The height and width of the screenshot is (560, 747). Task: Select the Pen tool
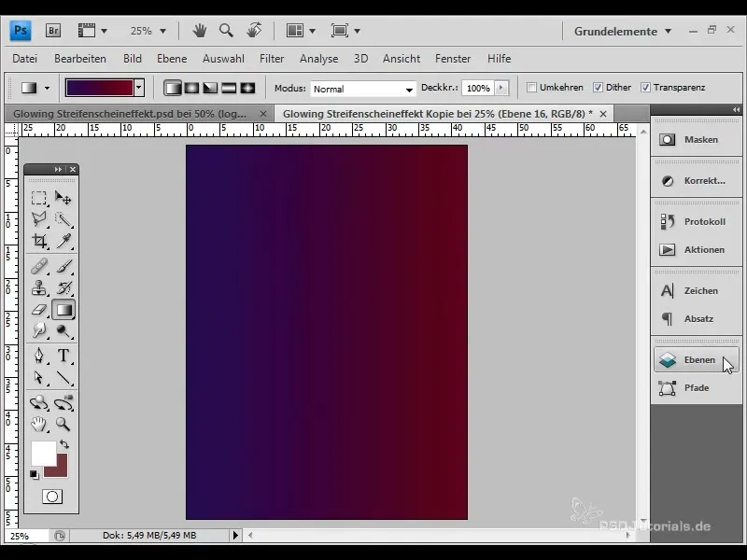pos(39,356)
